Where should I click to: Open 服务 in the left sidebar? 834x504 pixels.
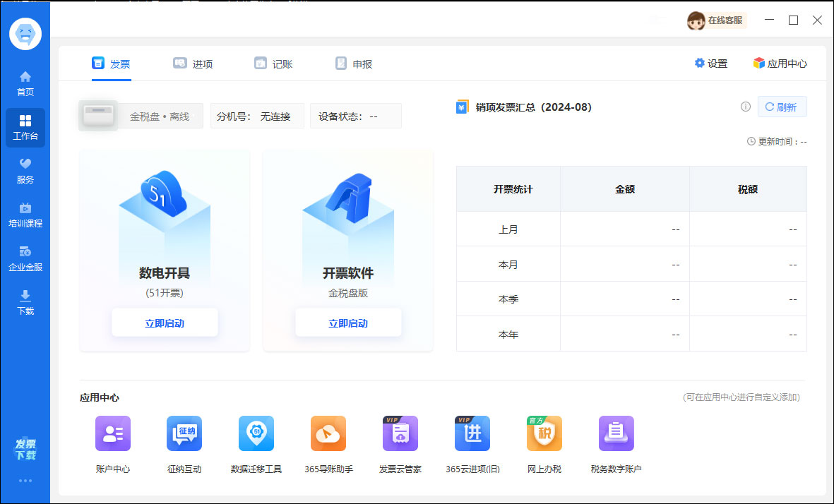tap(25, 171)
